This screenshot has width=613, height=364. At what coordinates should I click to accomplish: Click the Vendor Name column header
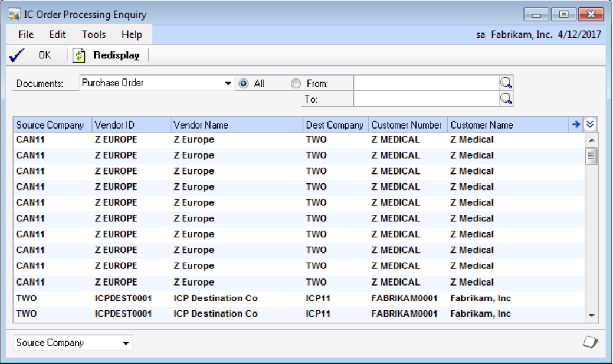[236, 125]
